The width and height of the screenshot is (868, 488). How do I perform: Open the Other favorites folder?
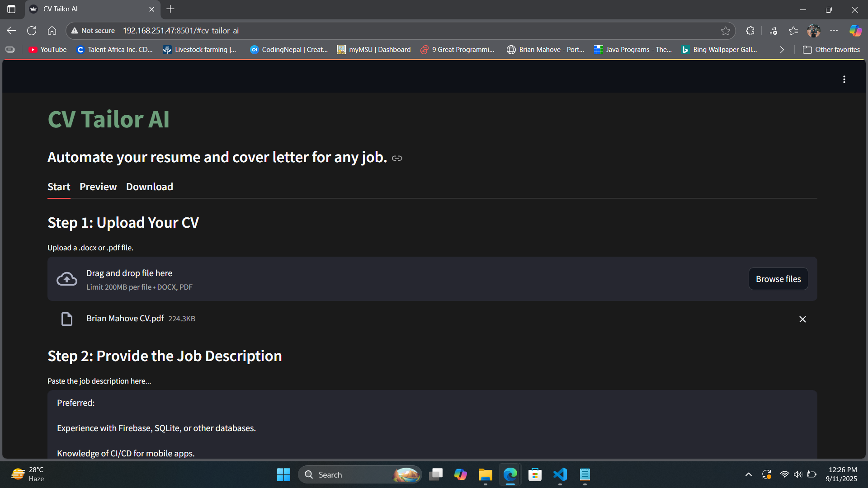pyautogui.click(x=831, y=50)
